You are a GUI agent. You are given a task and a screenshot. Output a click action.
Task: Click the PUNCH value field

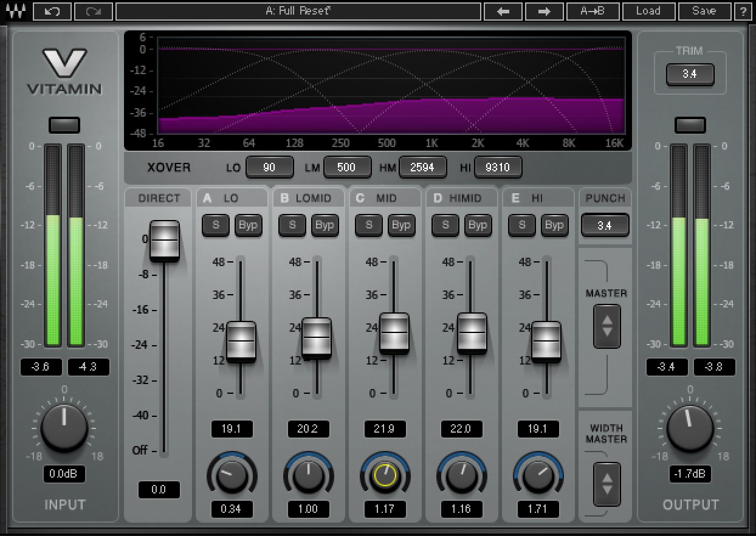tap(605, 225)
